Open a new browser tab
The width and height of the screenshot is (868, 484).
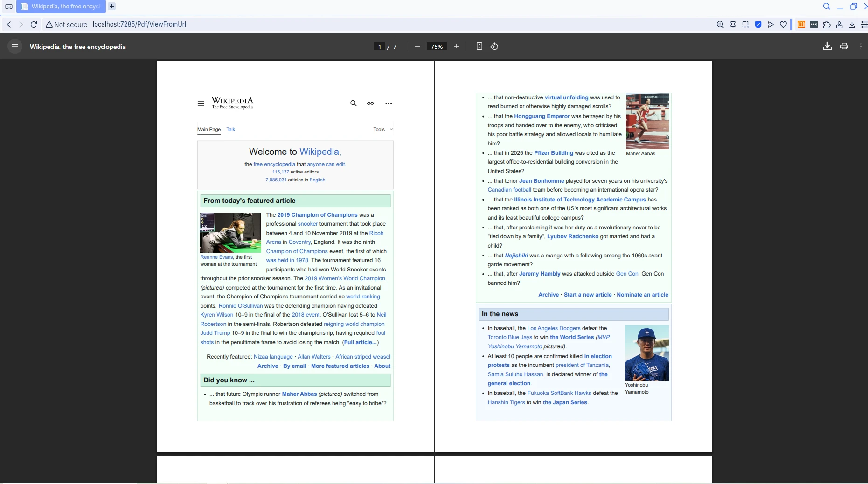[111, 6]
